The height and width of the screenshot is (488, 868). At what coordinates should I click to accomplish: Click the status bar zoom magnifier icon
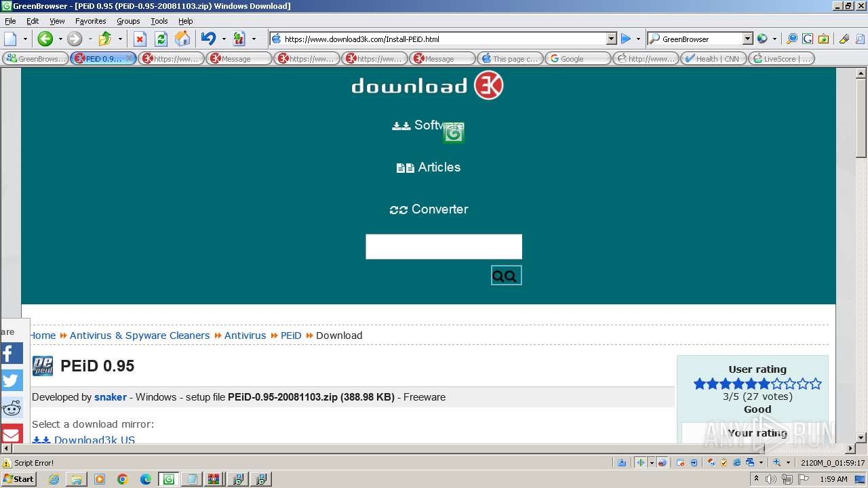(777, 463)
